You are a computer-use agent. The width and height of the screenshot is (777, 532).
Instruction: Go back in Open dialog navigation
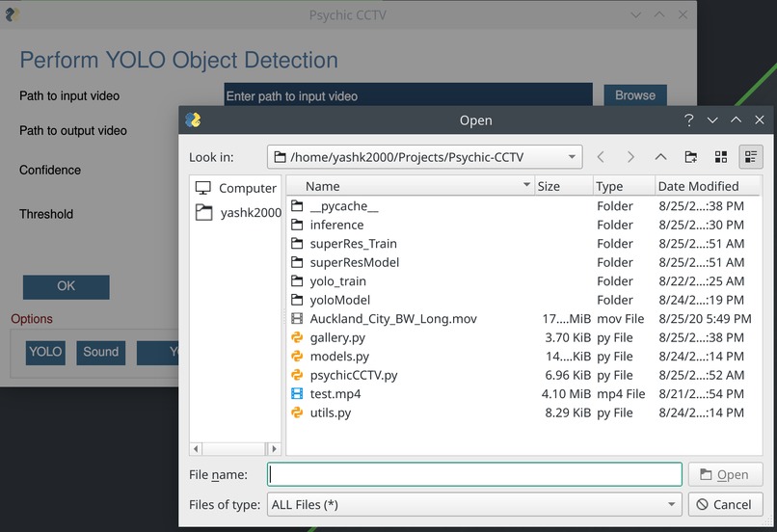click(x=601, y=157)
